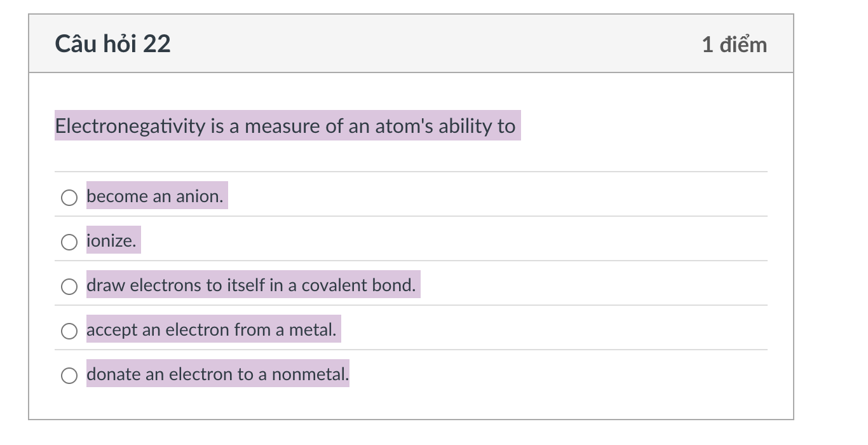This screenshot has width=868, height=445.
Task: Click the "1 điểm" points label
Action: (734, 43)
